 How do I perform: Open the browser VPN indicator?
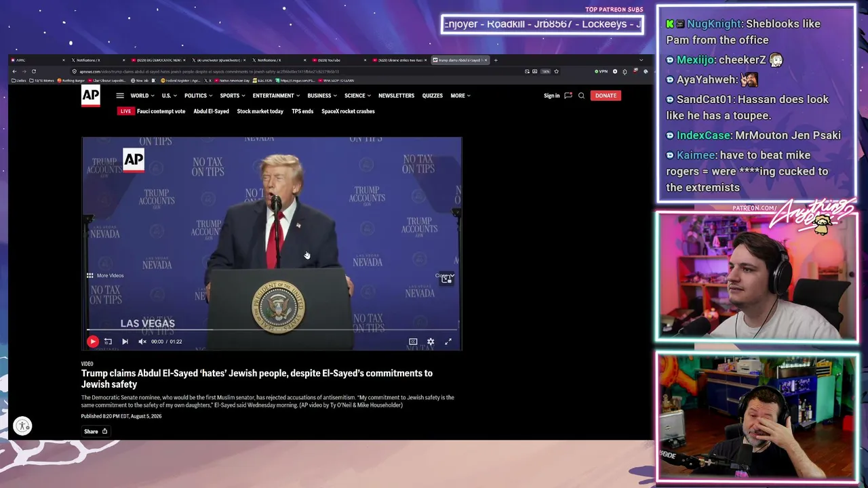(601, 71)
